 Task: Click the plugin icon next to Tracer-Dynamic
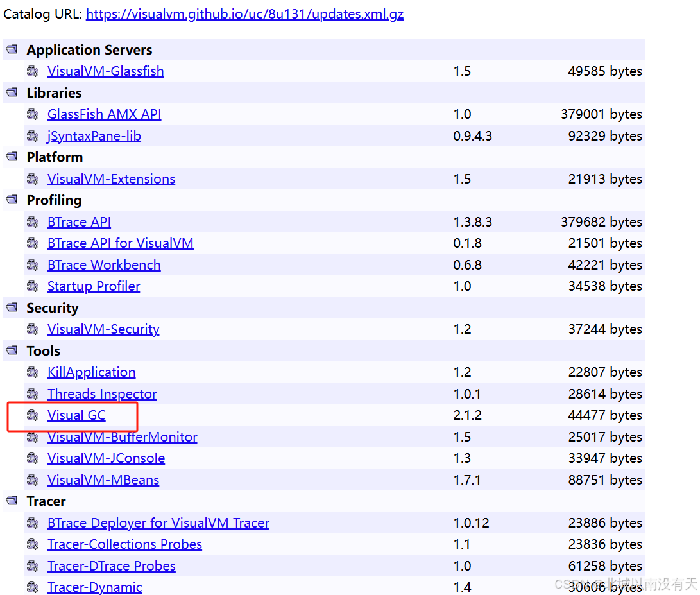[33, 587]
